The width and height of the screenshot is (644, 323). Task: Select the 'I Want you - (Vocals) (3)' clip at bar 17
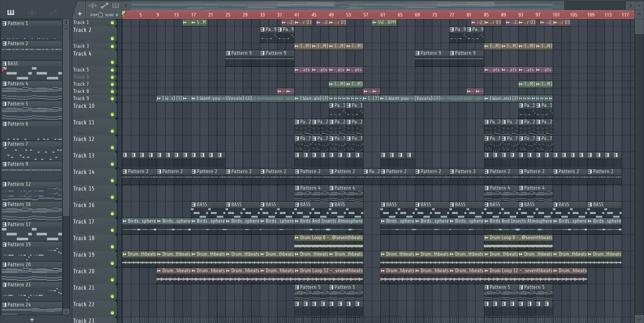(x=242, y=99)
